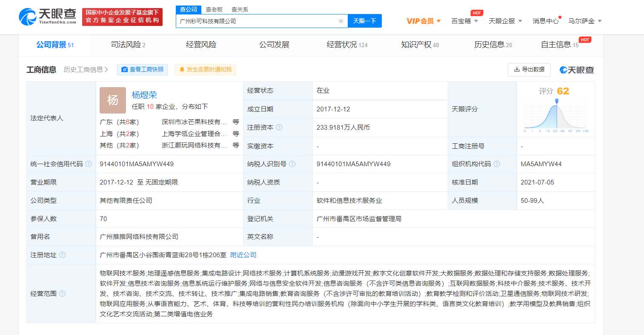Click credit code value 91440101MA5AMYW449 under 统一社会信用代码
Image resolution: width=644 pixels, height=335 pixels.
click(x=137, y=164)
